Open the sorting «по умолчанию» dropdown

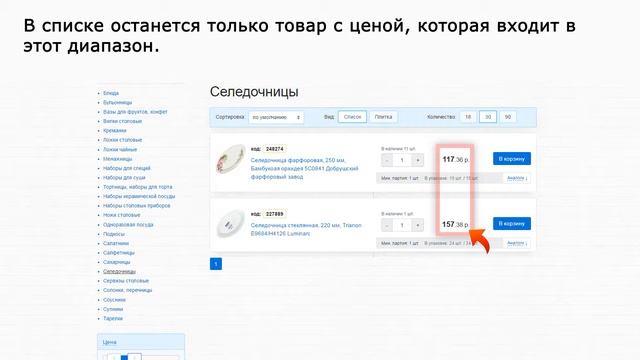pyautogui.click(x=276, y=117)
